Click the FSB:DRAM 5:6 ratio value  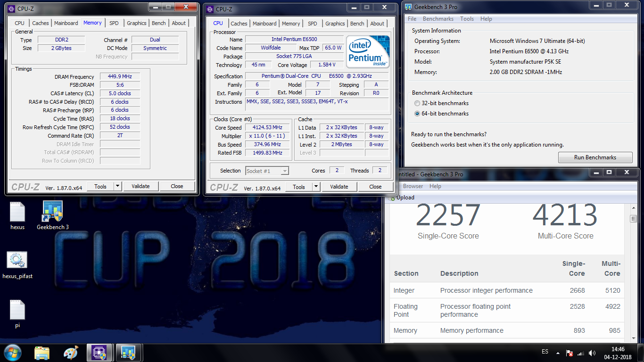coord(120,85)
